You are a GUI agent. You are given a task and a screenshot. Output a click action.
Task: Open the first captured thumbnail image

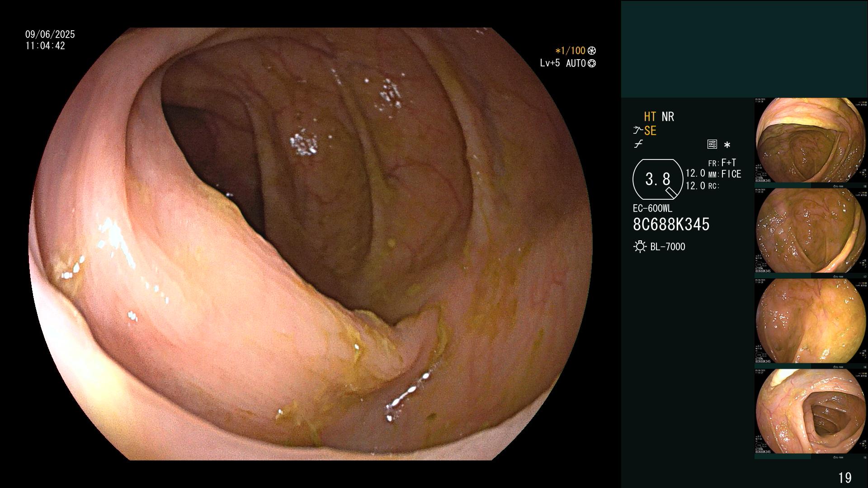811,141
